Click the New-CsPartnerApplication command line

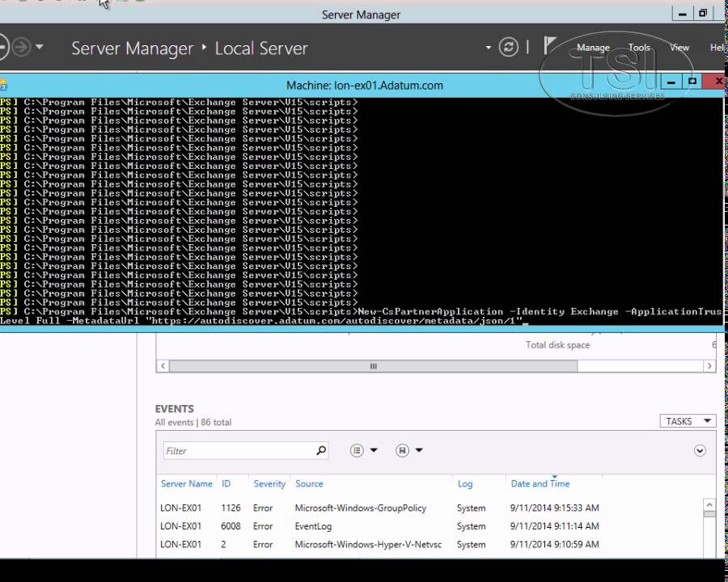[x=362, y=316]
